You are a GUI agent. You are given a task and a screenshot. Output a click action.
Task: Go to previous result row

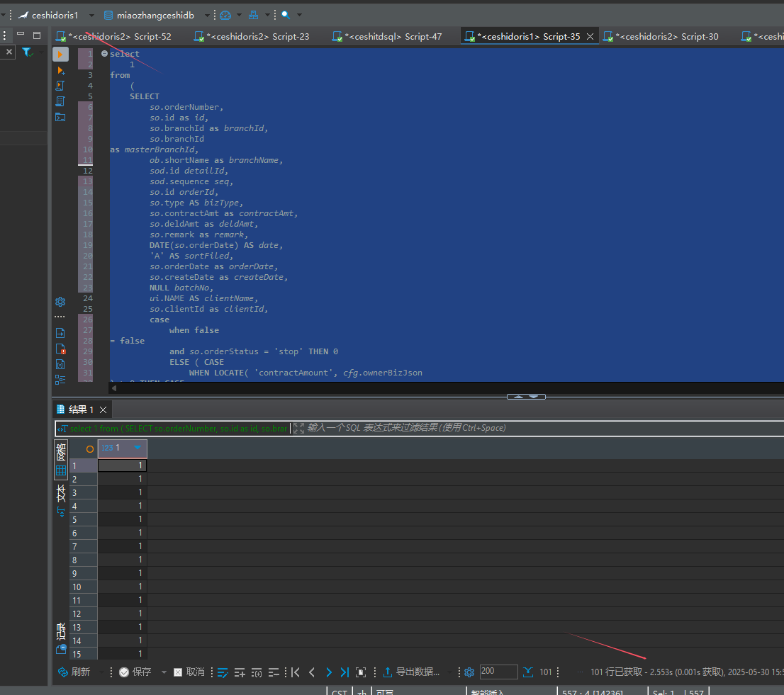[312, 672]
